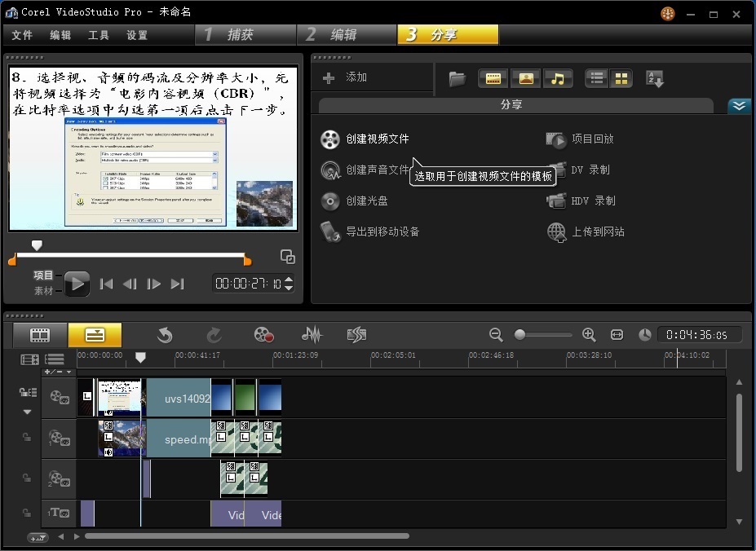This screenshot has height=551, width=756.
Task: Click the fit project in timeline window icon
Action: click(x=617, y=335)
